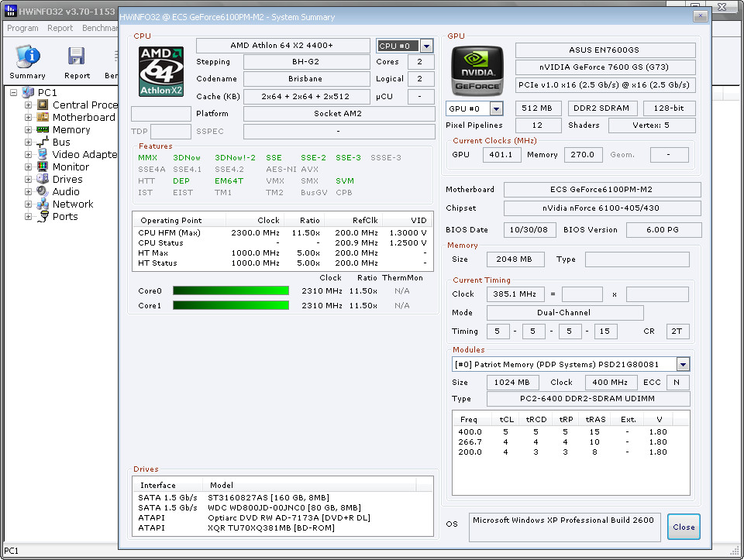Click the tRAS column header
744x560 pixels.
tap(595, 419)
